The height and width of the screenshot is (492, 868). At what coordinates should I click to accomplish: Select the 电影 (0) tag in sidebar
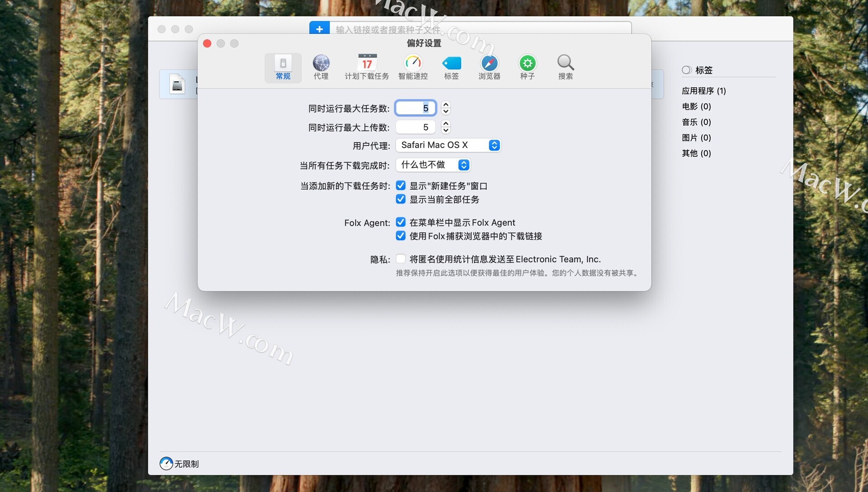(696, 107)
